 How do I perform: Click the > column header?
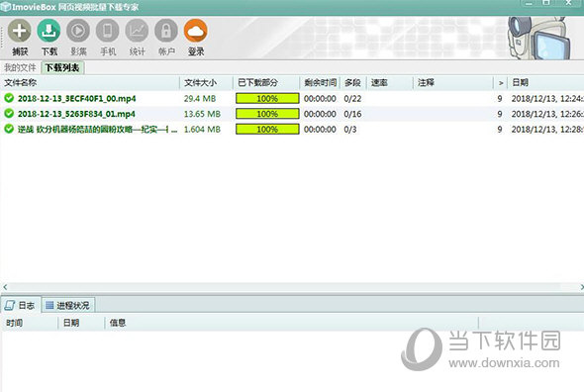(x=501, y=83)
